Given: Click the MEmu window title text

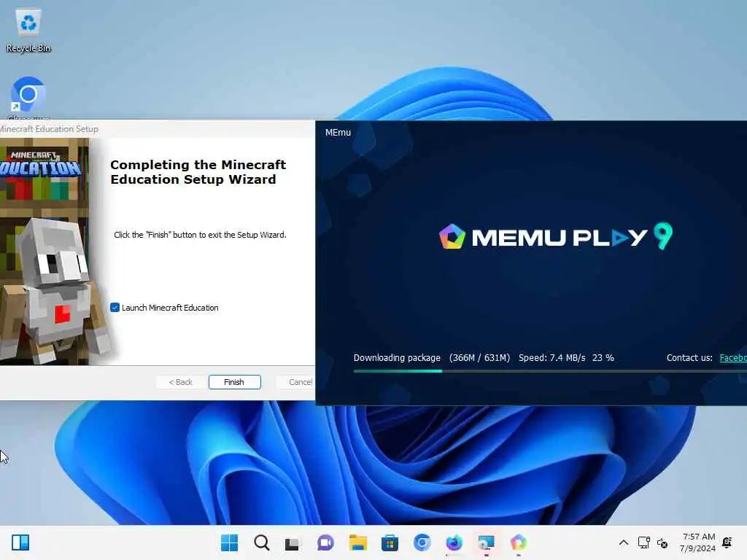Looking at the screenshot, I should (338, 133).
